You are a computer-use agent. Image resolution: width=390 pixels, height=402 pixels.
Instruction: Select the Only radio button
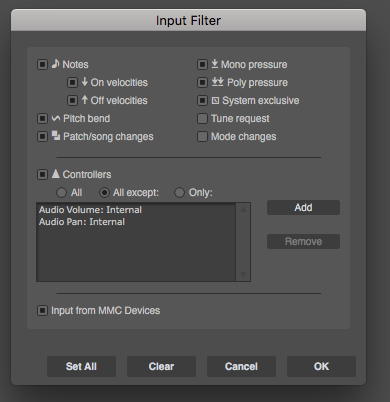179,192
